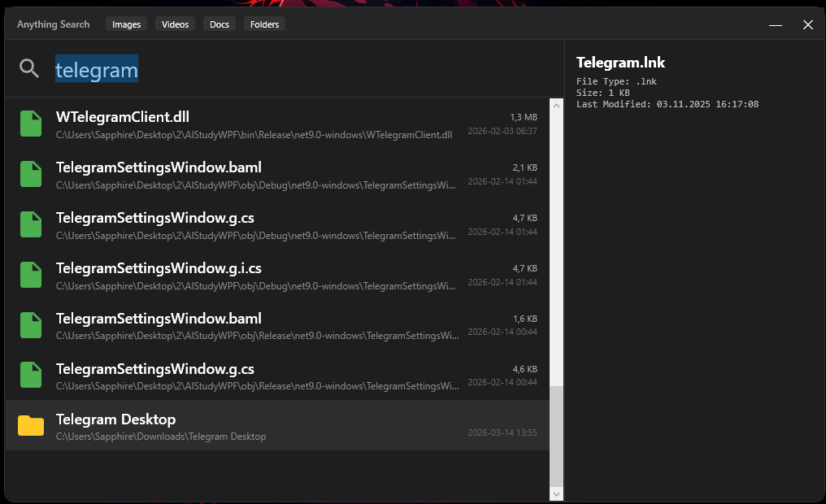Close the Anything Search window
Screen dimensions: 826x504
(808, 25)
